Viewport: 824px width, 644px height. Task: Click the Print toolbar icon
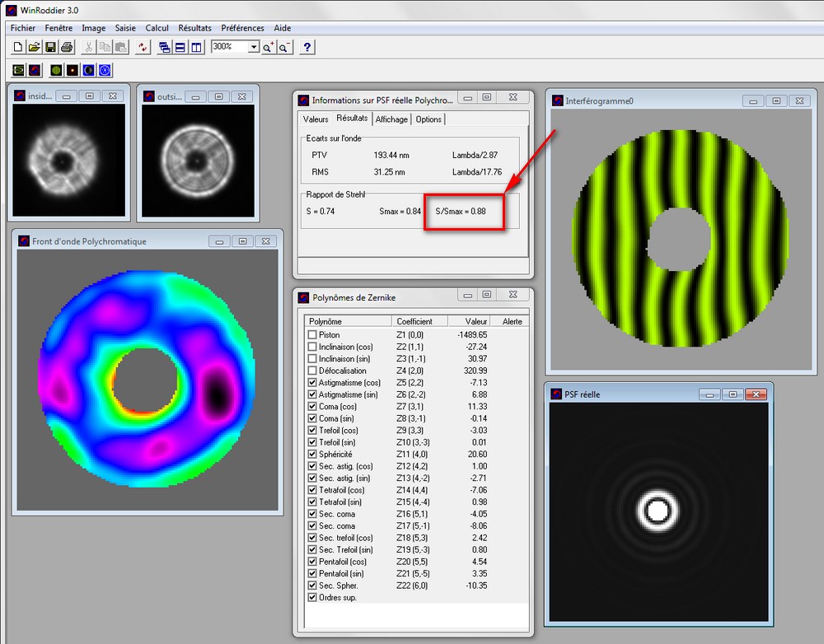[x=67, y=47]
